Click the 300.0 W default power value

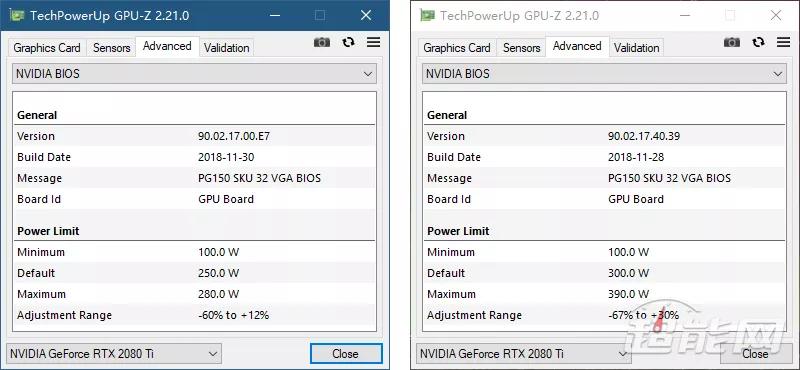(629, 273)
